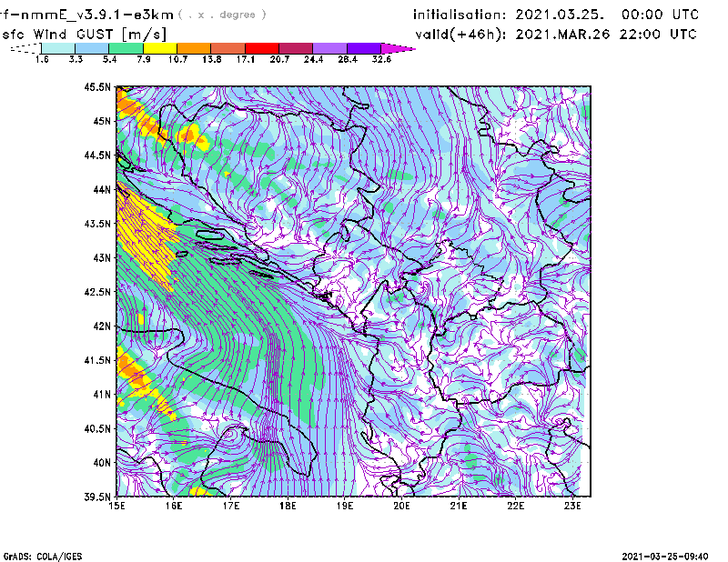Viewport: 728px width, 562px height.
Task: Pick the salmon legend color swatch
Action: click(x=228, y=48)
